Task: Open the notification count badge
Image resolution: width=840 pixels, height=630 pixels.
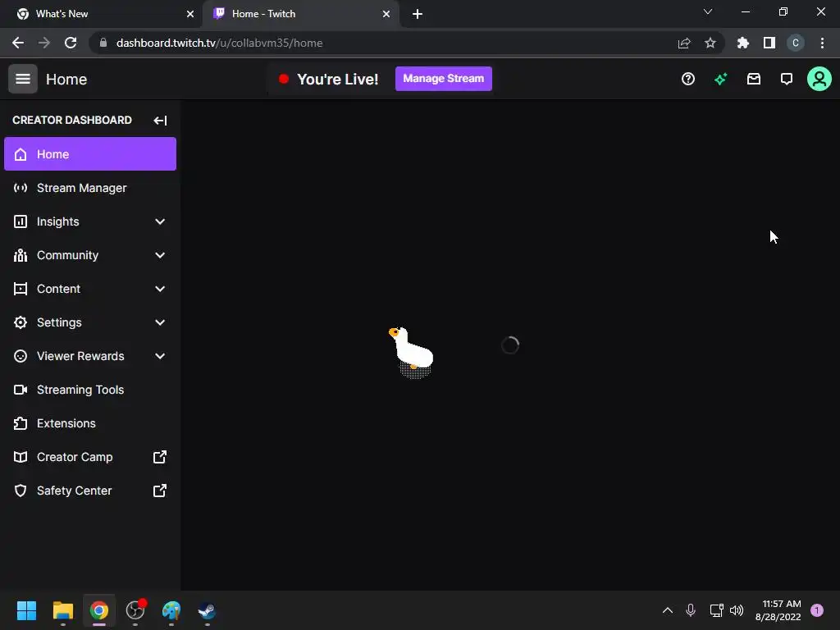Action: coord(817,610)
